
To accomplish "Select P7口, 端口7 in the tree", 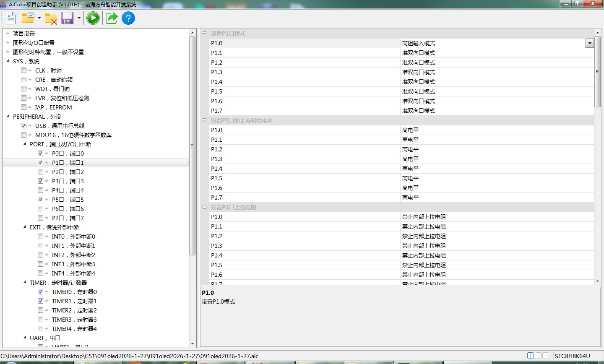I will 68,218.
